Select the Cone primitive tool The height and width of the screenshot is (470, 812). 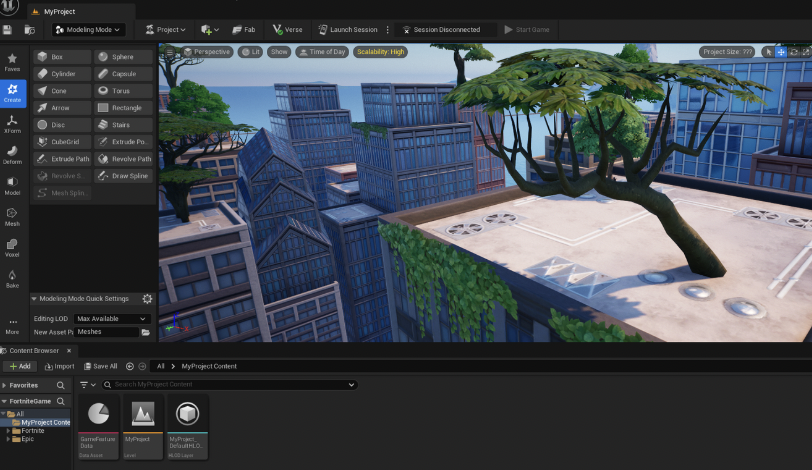pos(62,91)
